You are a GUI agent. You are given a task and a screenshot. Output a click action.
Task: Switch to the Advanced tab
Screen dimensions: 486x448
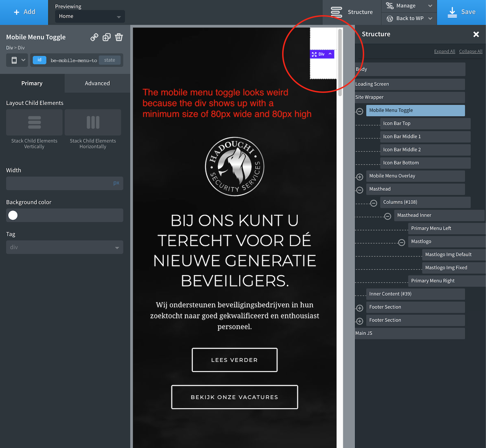[x=97, y=83]
